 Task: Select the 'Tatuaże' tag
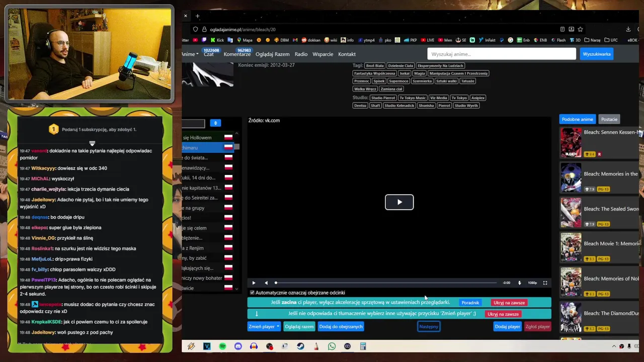pyautogui.click(x=467, y=81)
